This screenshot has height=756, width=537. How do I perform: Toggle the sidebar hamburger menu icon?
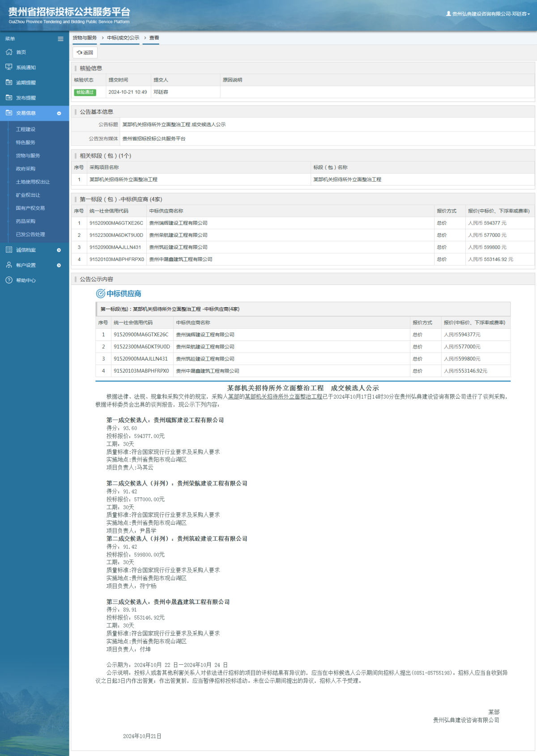pyautogui.click(x=60, y=39)
